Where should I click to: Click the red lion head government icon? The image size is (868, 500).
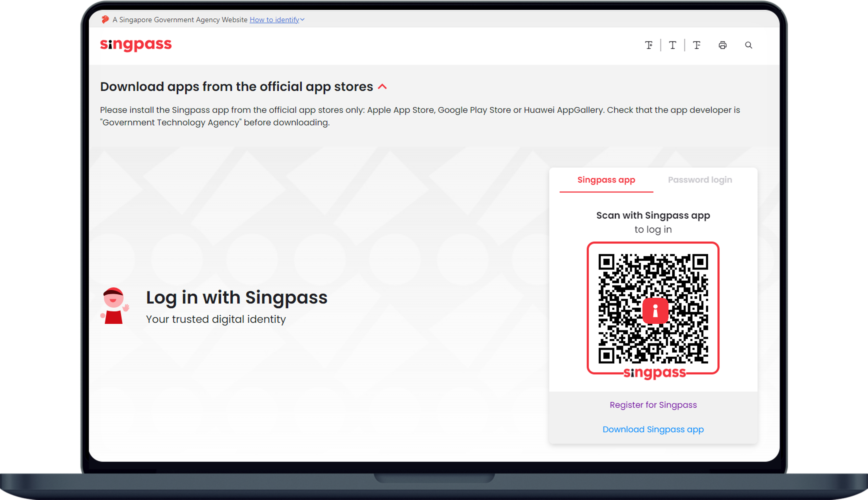click(105, 20)
